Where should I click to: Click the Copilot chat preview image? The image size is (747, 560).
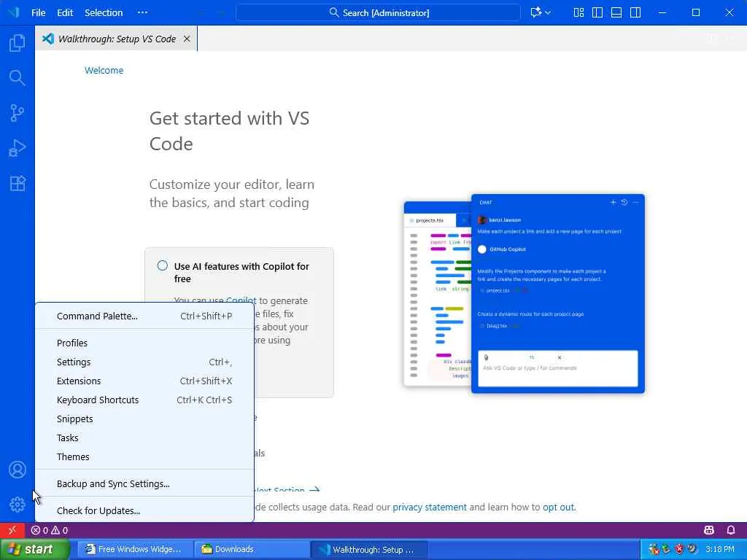[x=524, y=294]
